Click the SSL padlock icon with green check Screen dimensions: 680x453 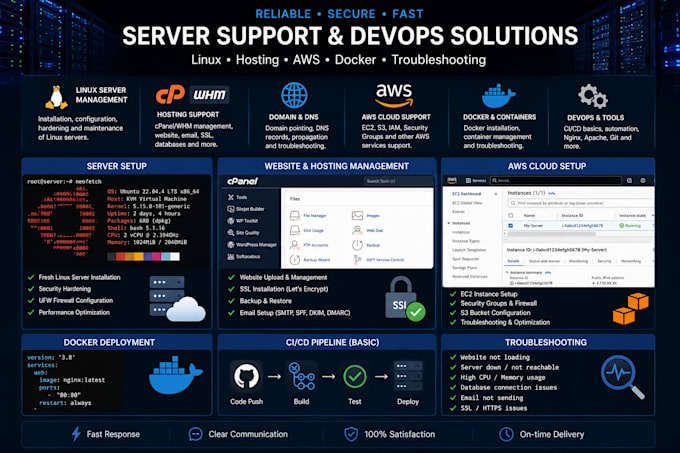(405, 299)
